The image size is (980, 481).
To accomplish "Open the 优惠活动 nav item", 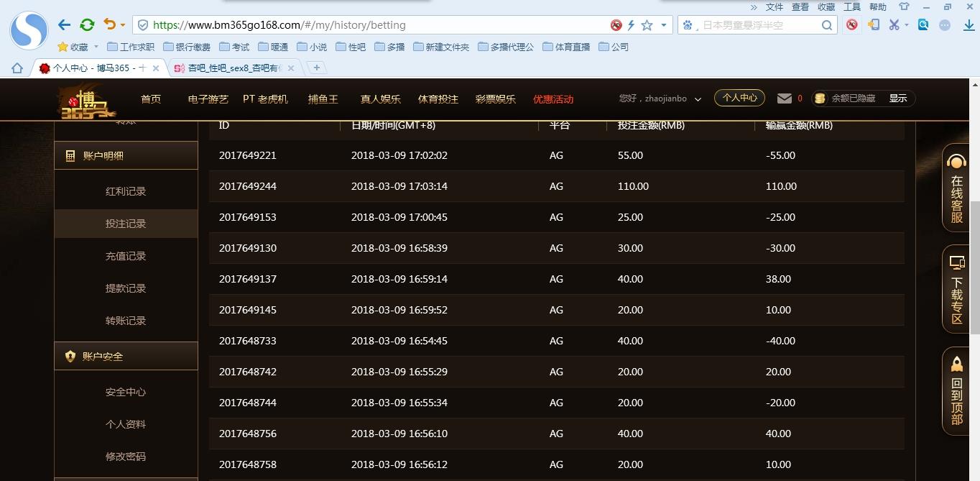I will 553,99.
